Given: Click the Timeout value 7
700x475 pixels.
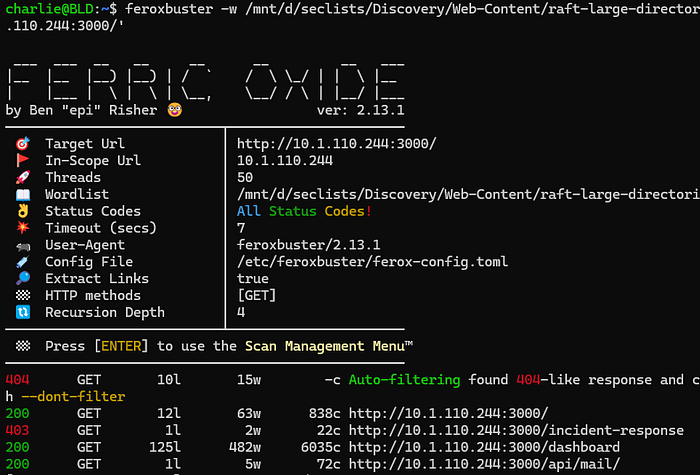Looking at the screenshot, I should (241, 228).
